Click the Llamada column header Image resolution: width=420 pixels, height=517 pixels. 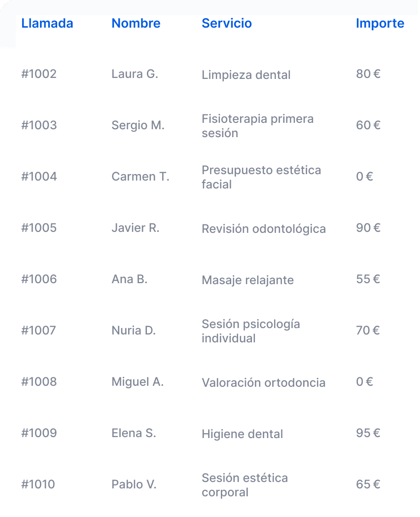(x=47, y=23)
